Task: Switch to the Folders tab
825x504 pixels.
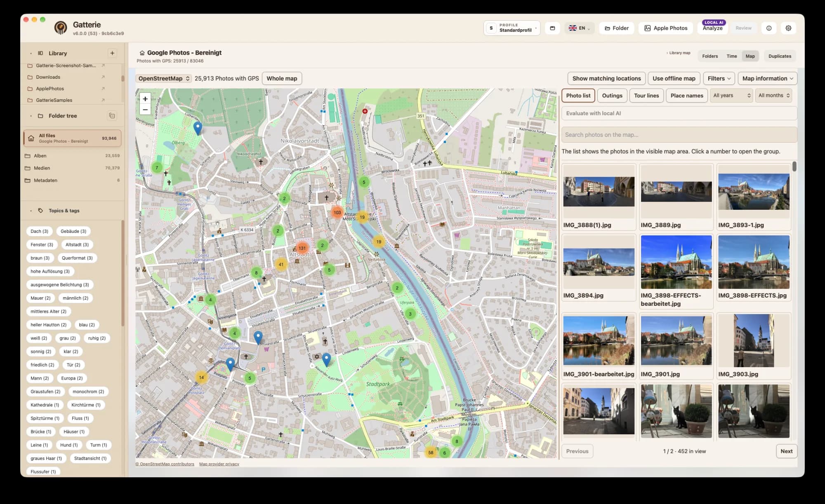Action: (710, 56)
